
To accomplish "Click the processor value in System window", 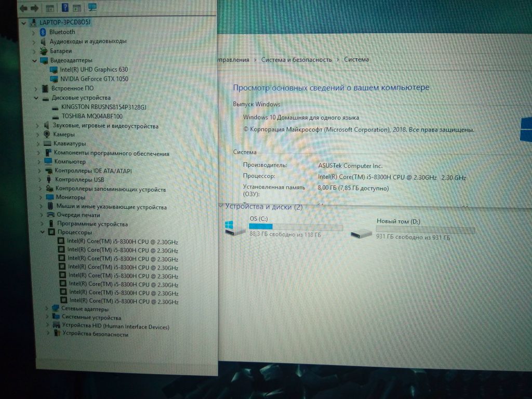I will click(x=392, y=178).
